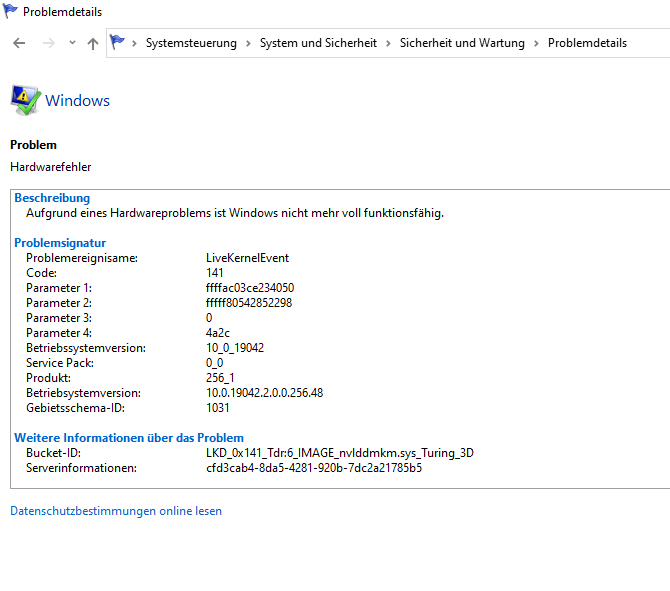Select the Bucket-ID value LKD_0x141
Viewport: 670px width, 591px height.
[340, 453]
